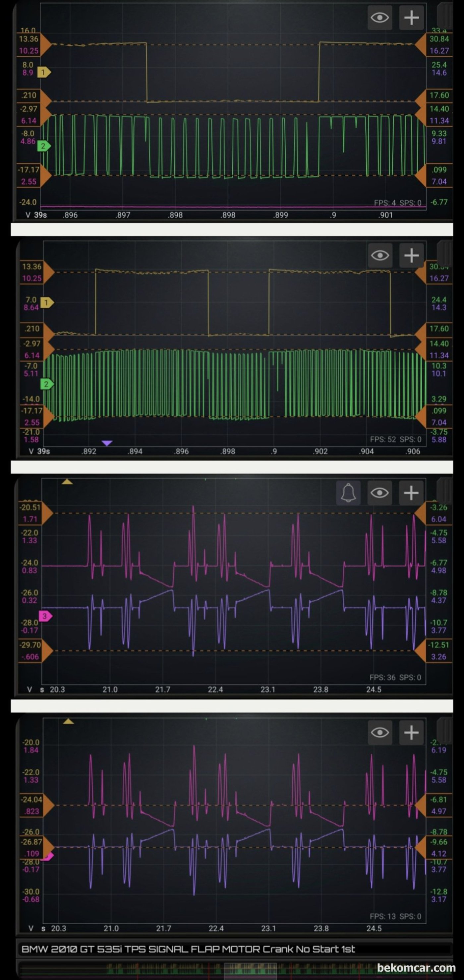The width and height of the screenshot is (464, 980).
Task: Toggle eye visibility in first scope panel
Action: point(379,18)
